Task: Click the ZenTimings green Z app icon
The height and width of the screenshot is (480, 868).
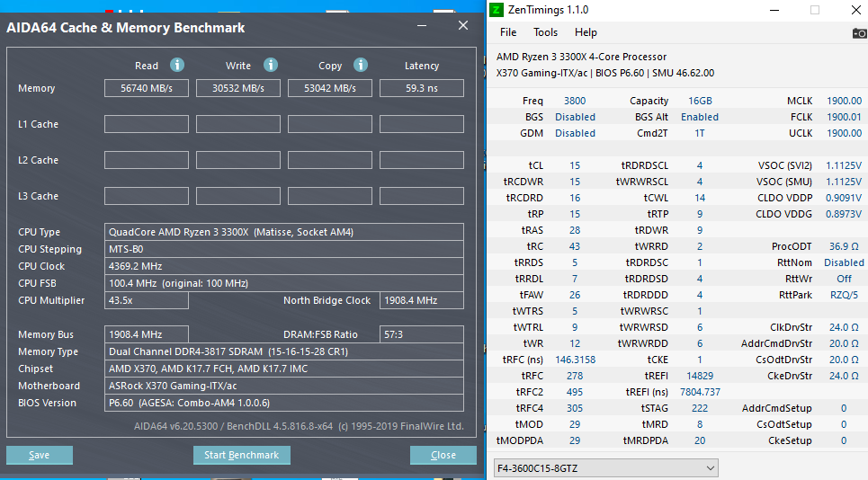Action: click(497, 9)
